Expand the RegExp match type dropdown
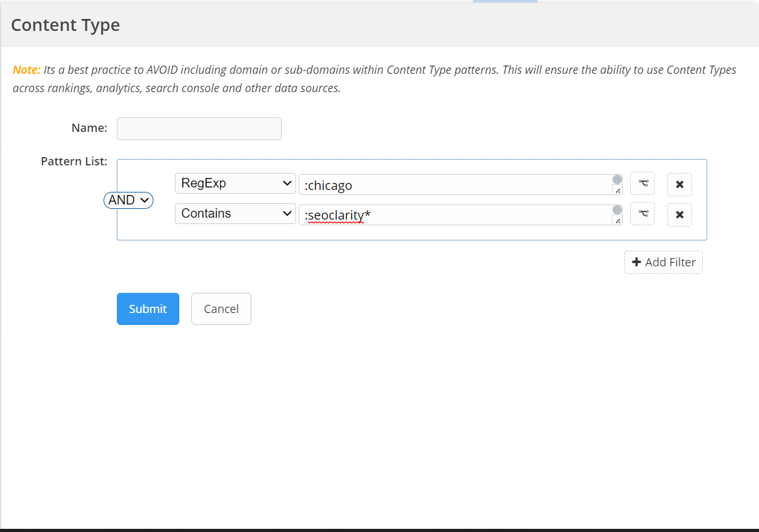Image resolution: width=759 pixels, height=532 pixels. 235,183
